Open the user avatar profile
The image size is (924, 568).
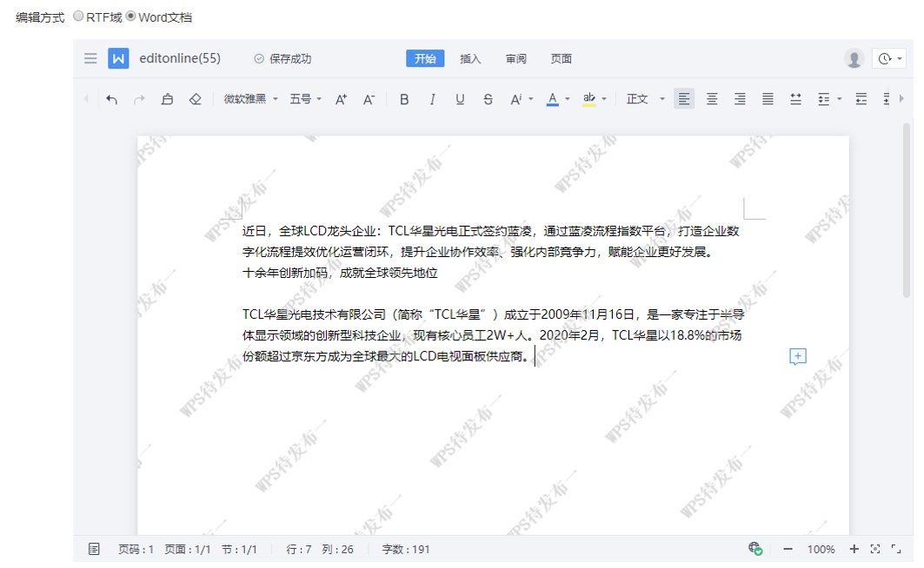854,58
